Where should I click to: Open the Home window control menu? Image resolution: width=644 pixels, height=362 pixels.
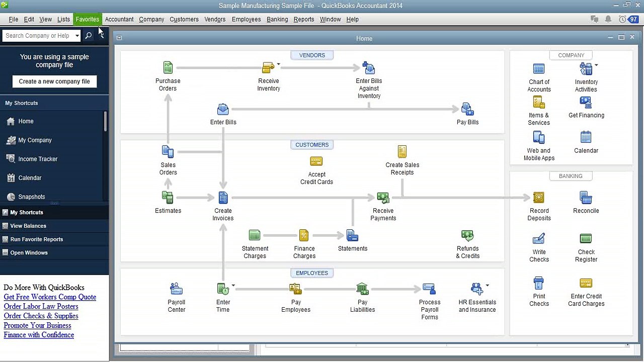coord(119,38)
